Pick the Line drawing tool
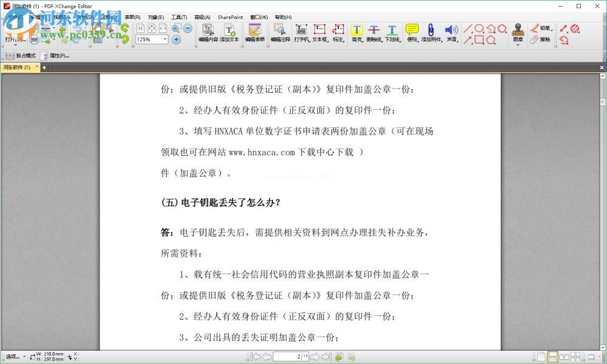Viewport: 607px width, 364px height. coord(467,29)
